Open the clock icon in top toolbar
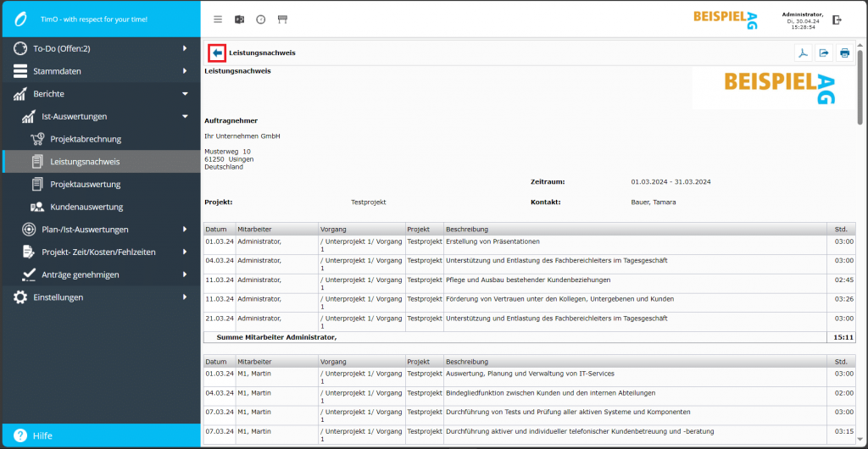Screen dimensions: 868x449 [261, 19]
